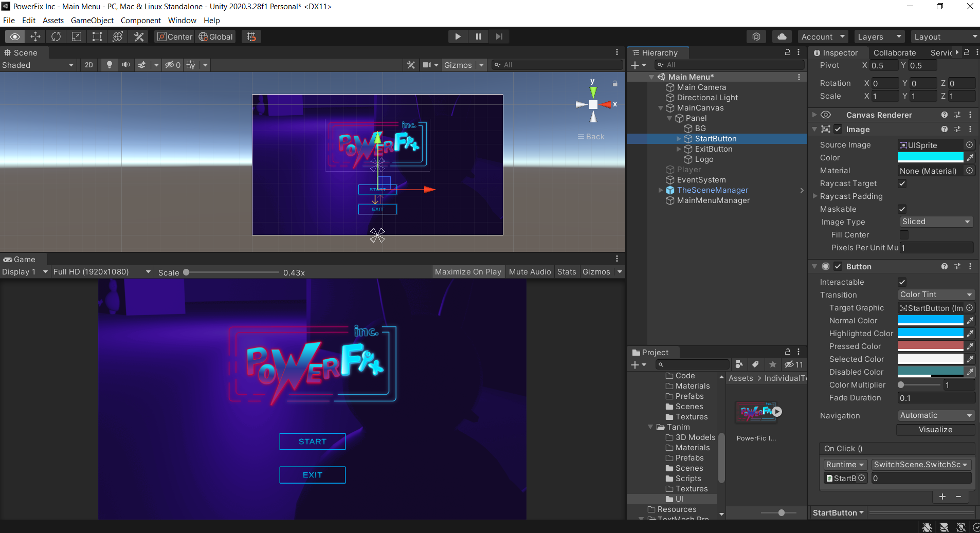
Task: Open the Navigation Automatic dropdown
Action: pyautogui.click(x=936, y=415)
